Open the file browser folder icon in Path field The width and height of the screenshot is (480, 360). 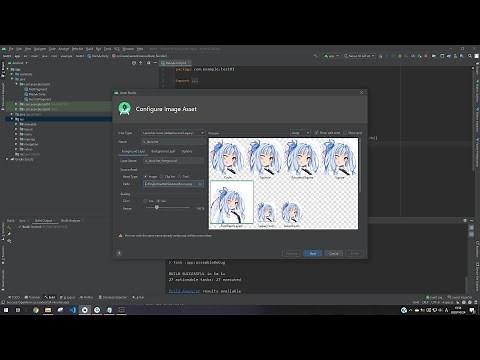point(200,184)
